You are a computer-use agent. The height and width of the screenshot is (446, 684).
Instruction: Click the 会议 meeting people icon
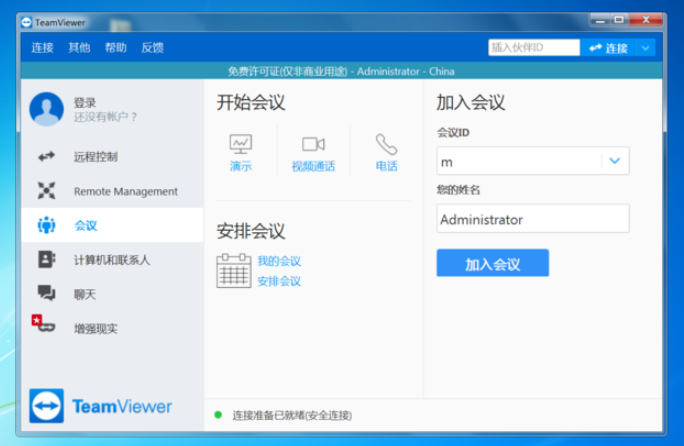tap(46, 225)
